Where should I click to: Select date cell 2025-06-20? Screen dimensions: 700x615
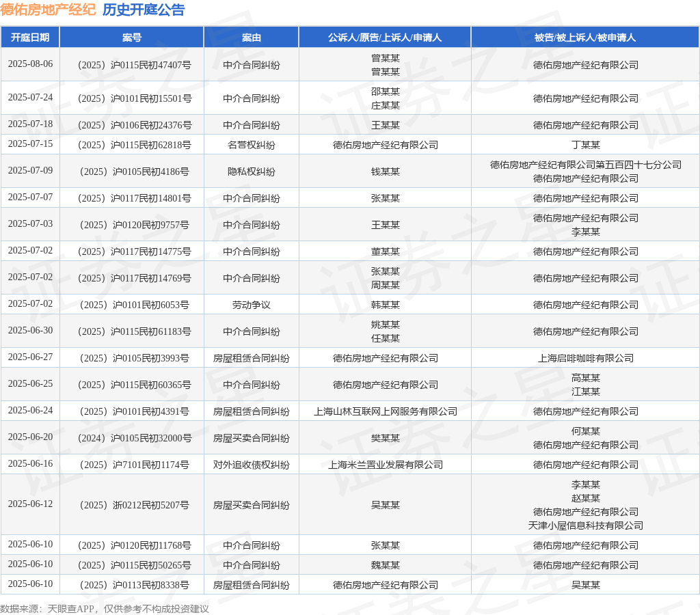pos(30,437)
